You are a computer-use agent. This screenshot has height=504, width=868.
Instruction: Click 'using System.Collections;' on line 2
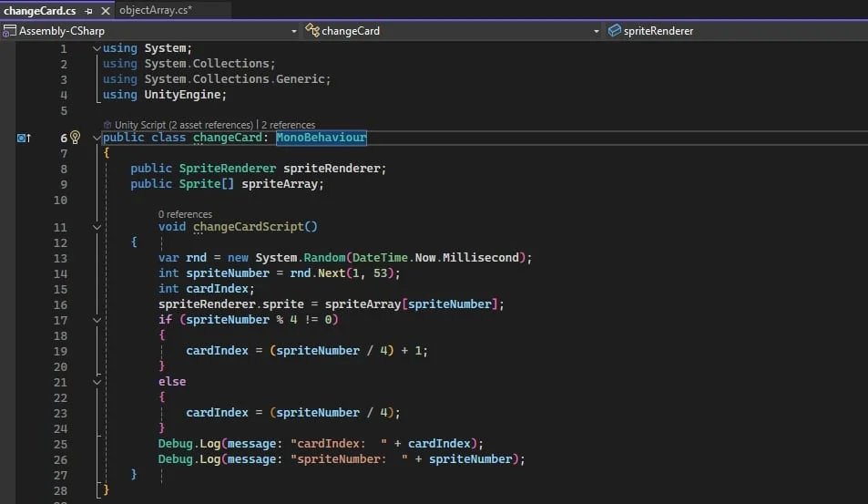[189, 64]
